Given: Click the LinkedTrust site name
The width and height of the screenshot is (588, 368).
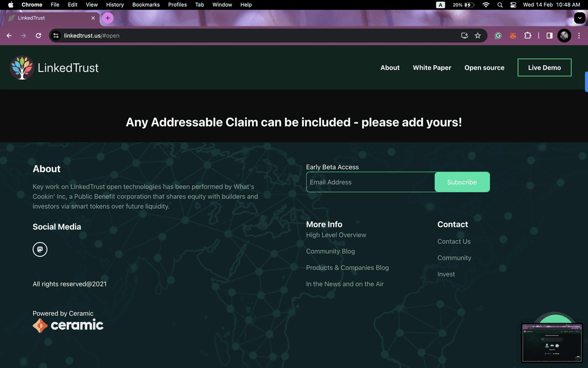Looking at the screenshot, I should click(x=68, y=68).
